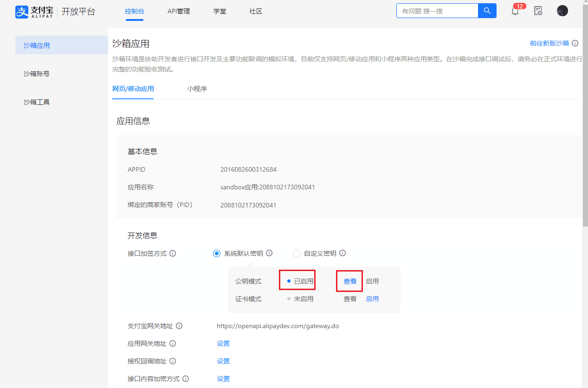
Task: Click info icon beside 前往新版沙箱
Action: pos(575,43)
